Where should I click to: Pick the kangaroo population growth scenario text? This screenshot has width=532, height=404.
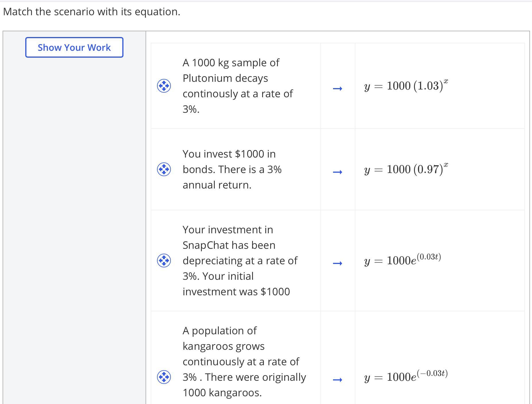point(244,362)
